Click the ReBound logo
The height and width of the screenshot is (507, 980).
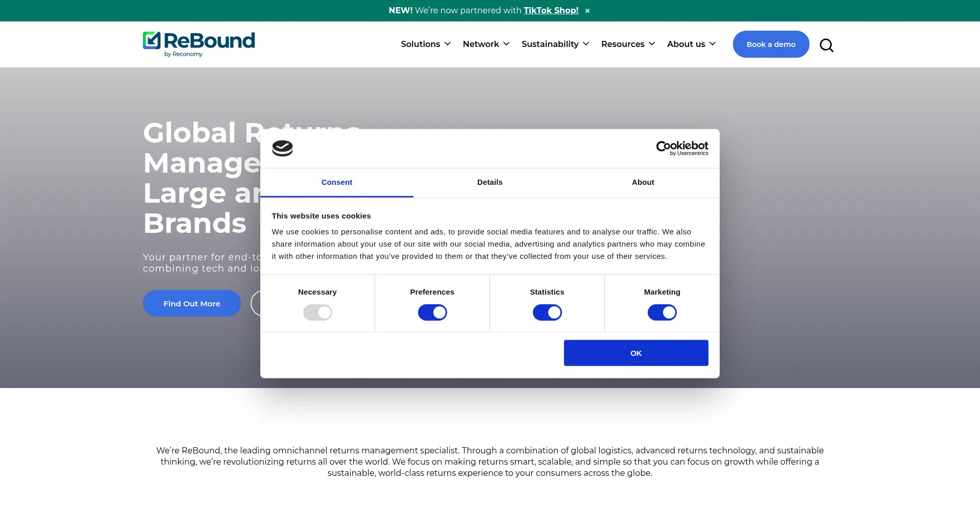coord(199,44)
